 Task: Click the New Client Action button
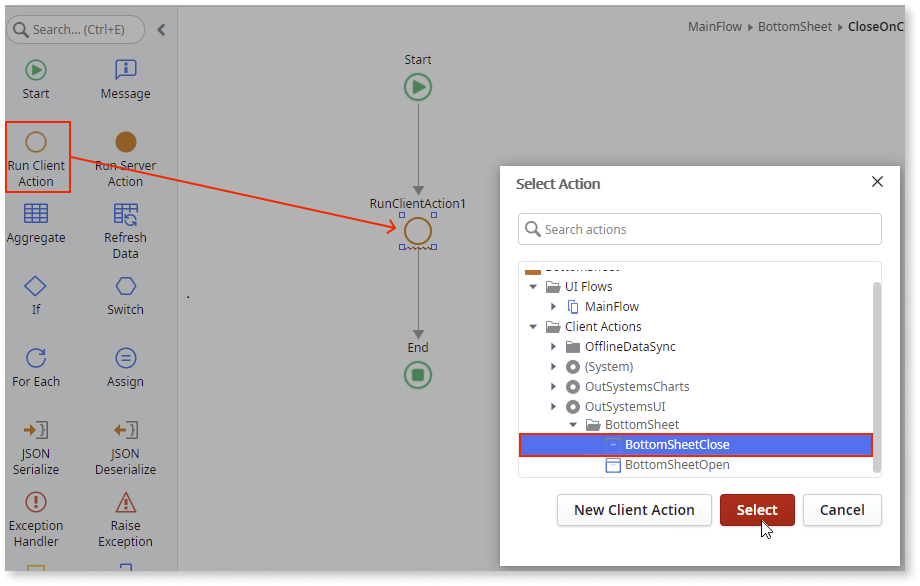tap(634, 510)
